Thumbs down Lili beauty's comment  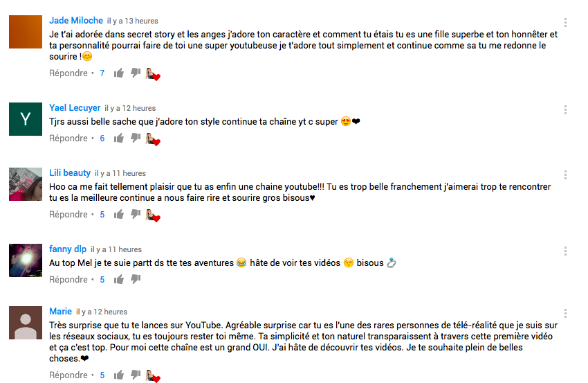[136, 215]
